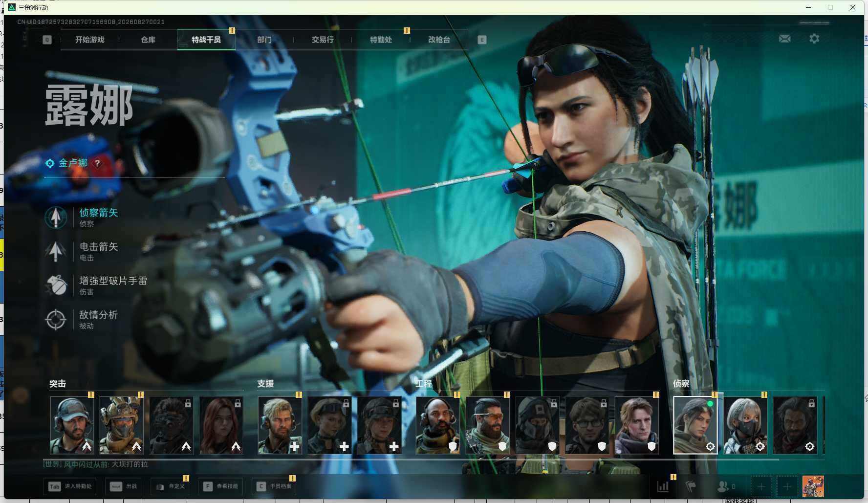This screenshot has width=868, height=503.
Task: Add teammate in first empty plus slot
Action: tap(761, 486)
